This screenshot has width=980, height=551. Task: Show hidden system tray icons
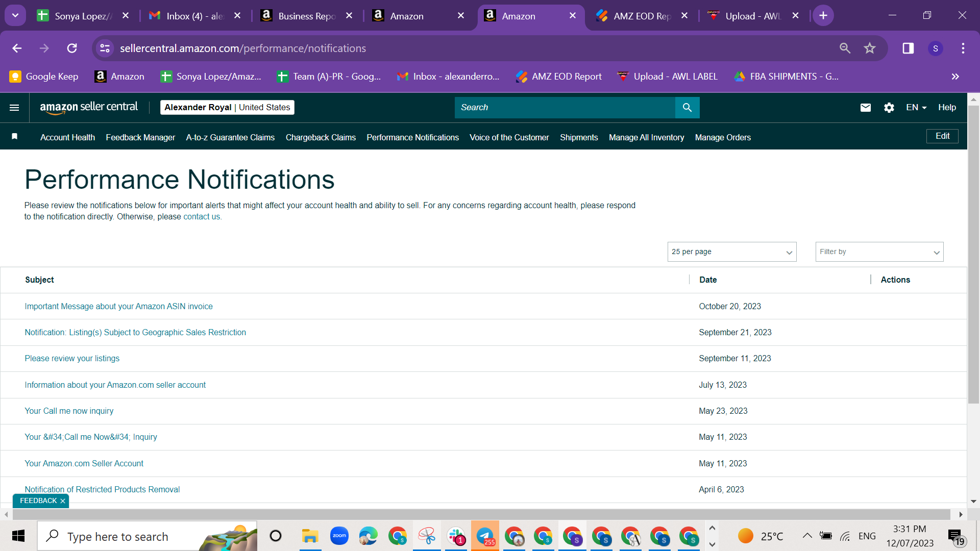pos(807,536)
